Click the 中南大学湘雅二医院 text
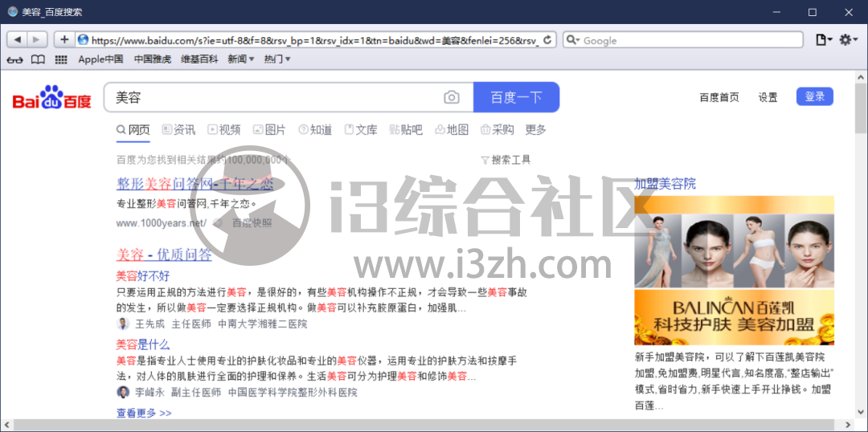 262,324
